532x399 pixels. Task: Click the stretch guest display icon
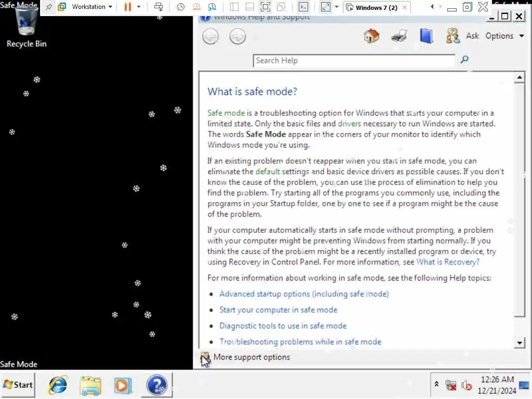[x=325, y=7]
